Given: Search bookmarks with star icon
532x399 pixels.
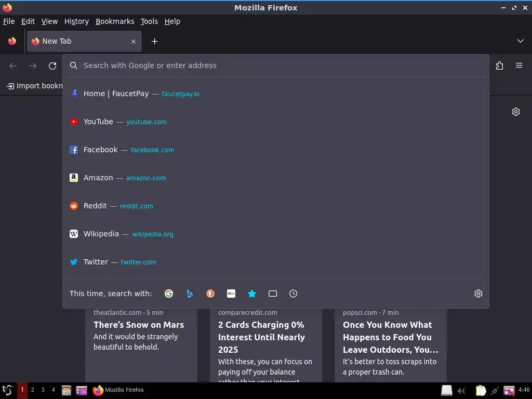Looking at the screenshot, I should 252,294.
